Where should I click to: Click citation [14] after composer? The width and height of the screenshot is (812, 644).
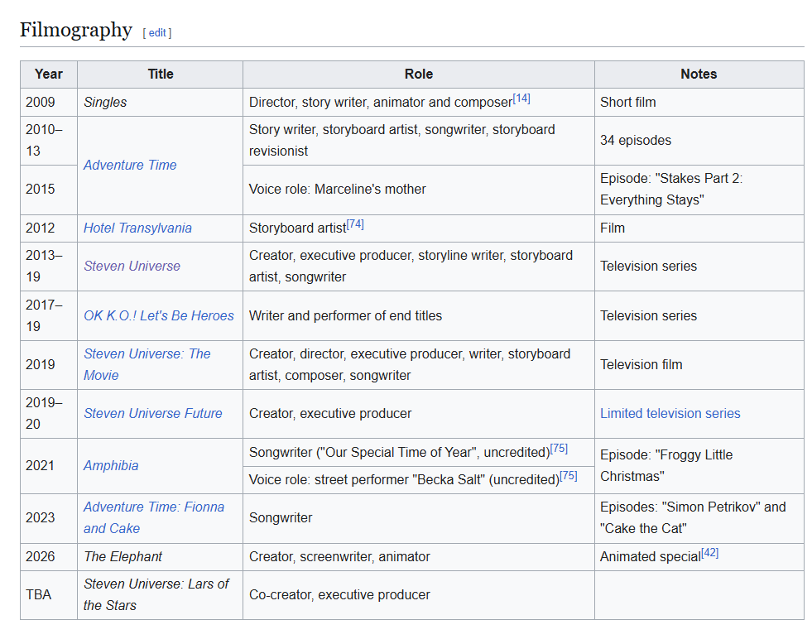[x=521, y=99]
